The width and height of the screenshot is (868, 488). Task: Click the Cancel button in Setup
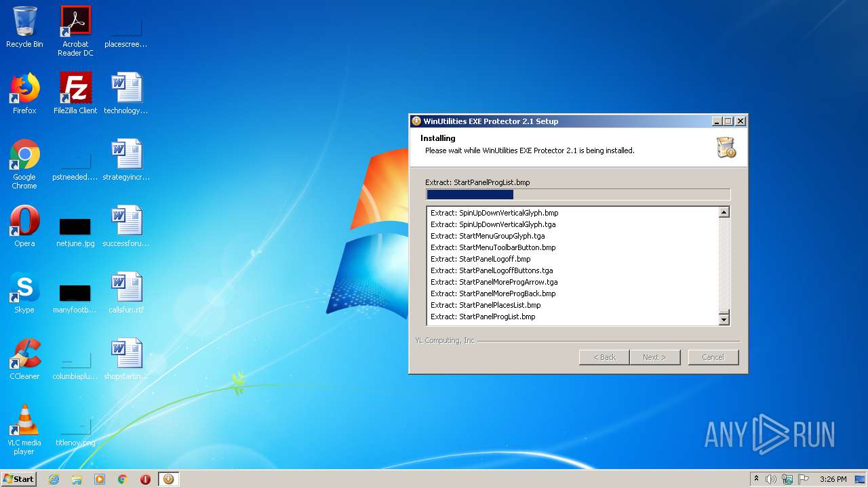click(x=713, y=357)
